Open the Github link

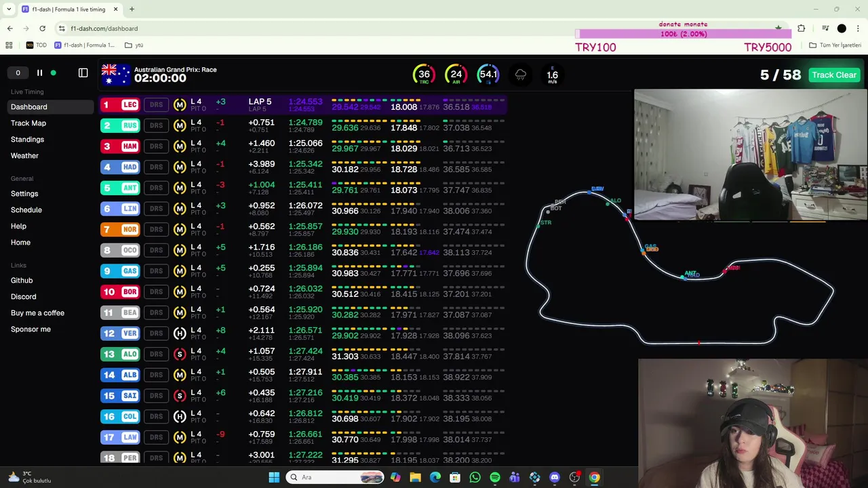[22, 281]
